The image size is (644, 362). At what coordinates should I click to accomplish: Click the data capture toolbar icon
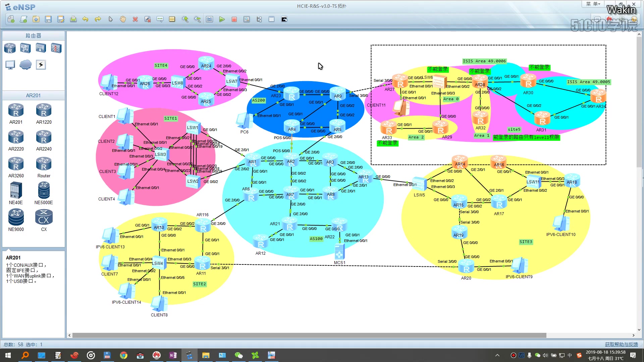247,19
